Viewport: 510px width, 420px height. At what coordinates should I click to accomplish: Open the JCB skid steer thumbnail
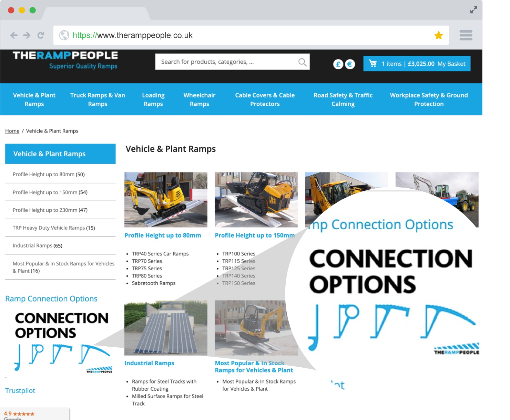tap(256, 200)
